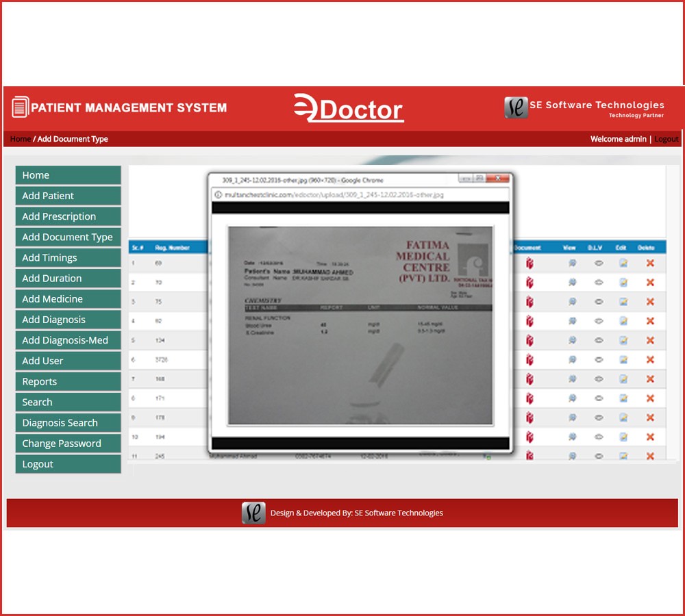The image size is (685, 616).
Task: Go to Add Prescription in sidebar
Action: point(68,216)
